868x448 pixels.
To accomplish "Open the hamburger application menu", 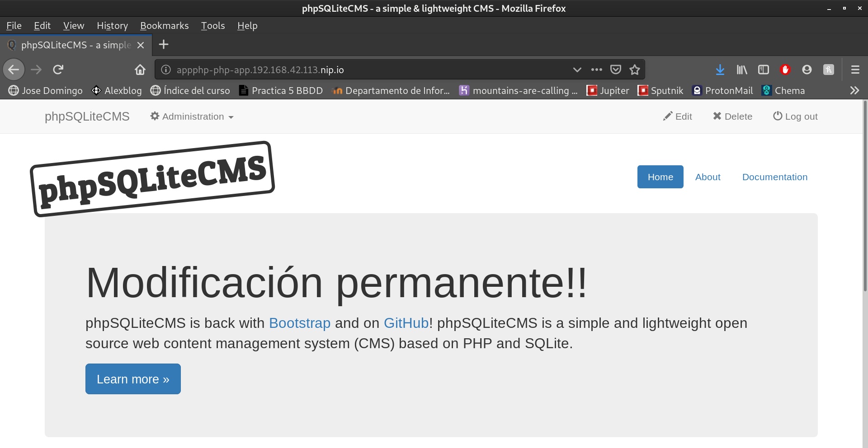I will pos(855,70).
